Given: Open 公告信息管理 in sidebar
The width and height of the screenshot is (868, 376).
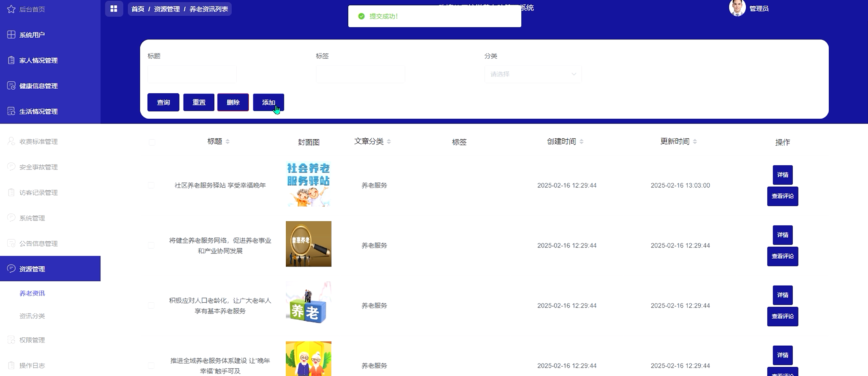Looking at the screenshot, I should (x=38, y=244).
